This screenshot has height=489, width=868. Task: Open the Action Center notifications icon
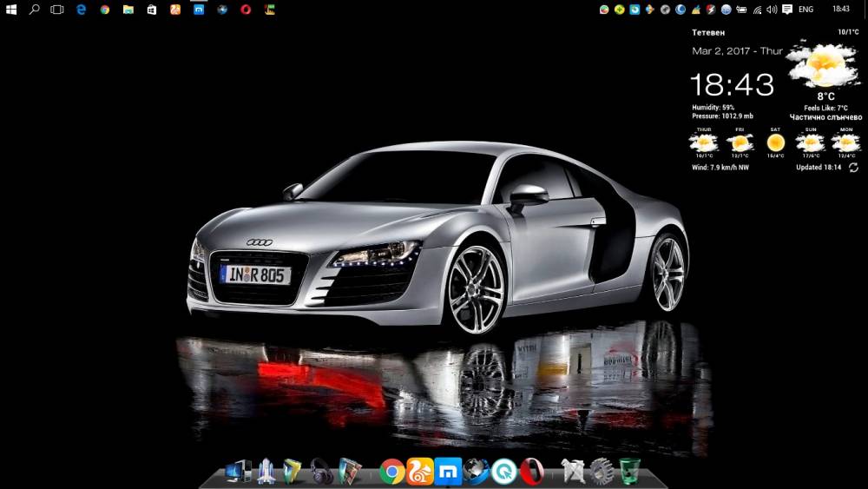787,10
